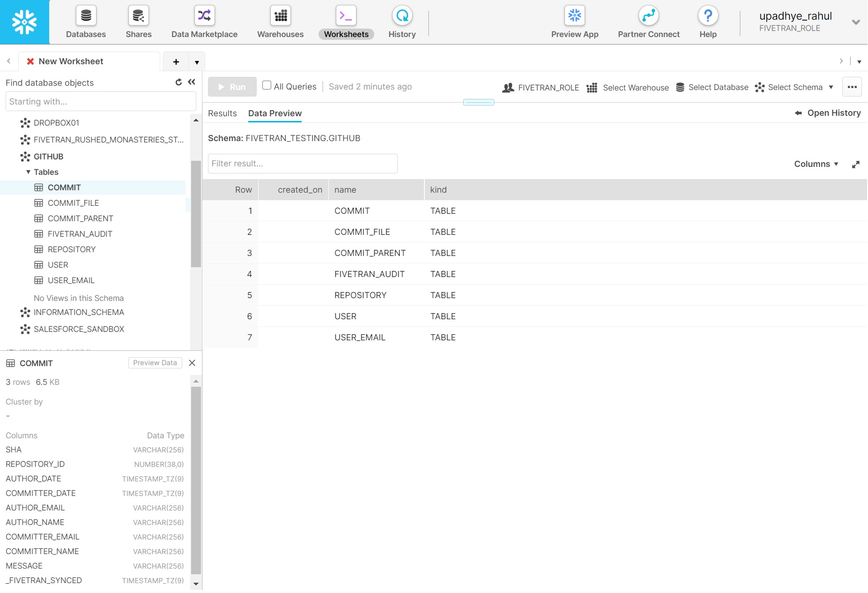Click the Filter result input field
Viewport: 868px width, 593px height.
[303, 164]
